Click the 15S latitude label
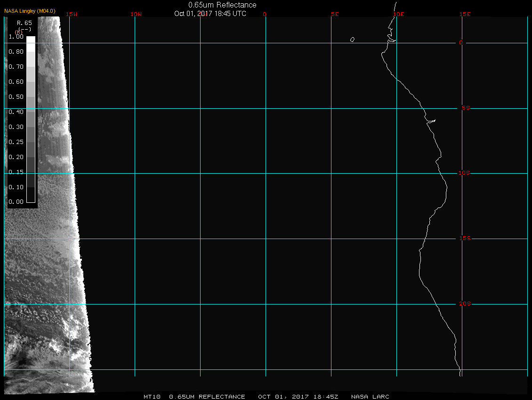This screenshot has width=532, height=400. (464, 239)
